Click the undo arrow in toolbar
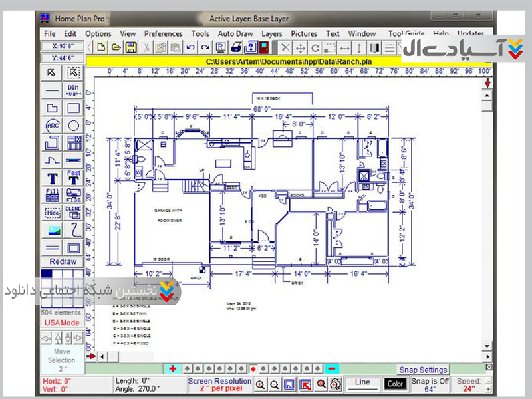The height and width of the screenshot is (399, 532). pyautogui.click(x=191, y=47)
